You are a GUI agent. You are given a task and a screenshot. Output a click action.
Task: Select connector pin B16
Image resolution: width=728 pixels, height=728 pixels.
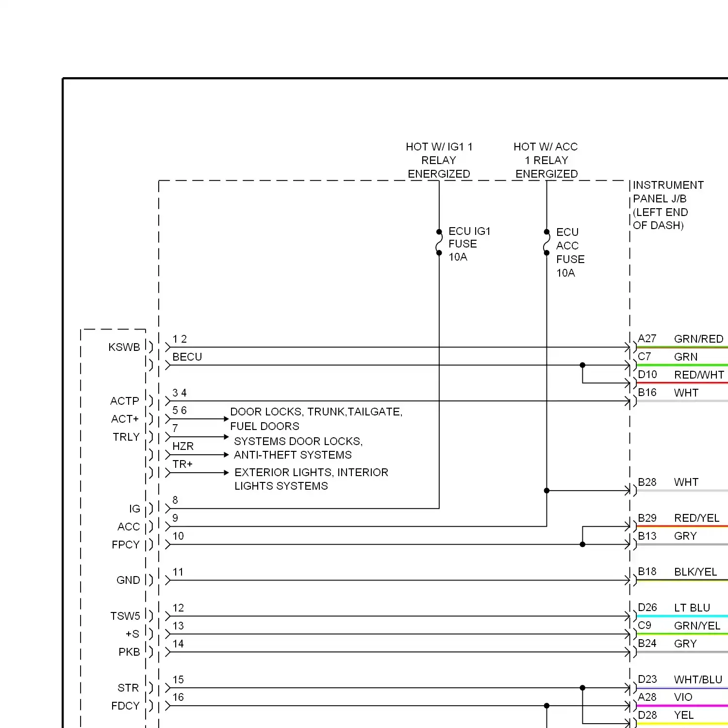pyautogui.click(x=647, y=392)
